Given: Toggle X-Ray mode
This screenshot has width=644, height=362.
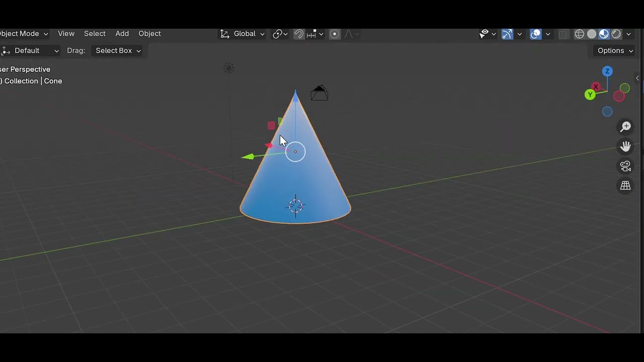Looking at the screenshot, I should [x=563, y=34].
